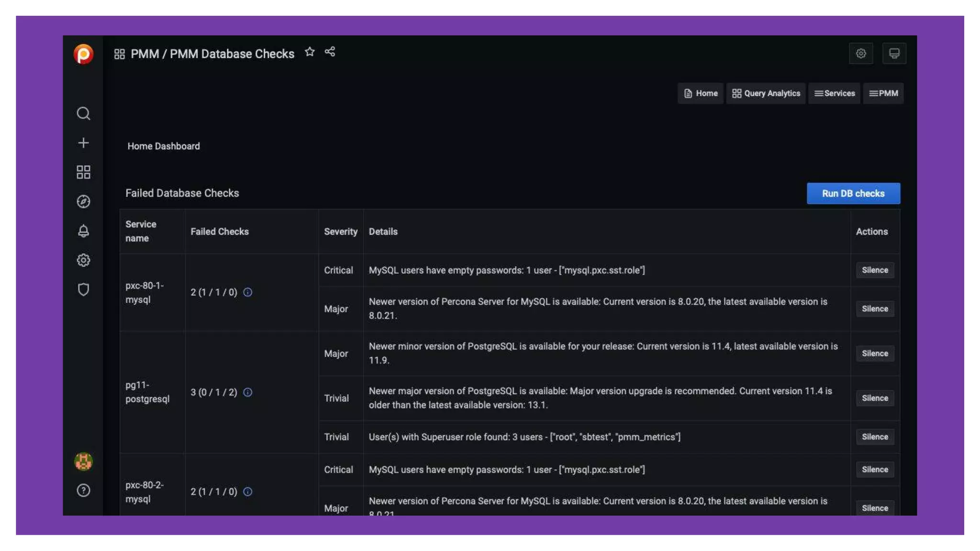This screenshot has width=980, height=551.
Task: Expand the PMM dropdown menu
Action: tap(883, 93)
